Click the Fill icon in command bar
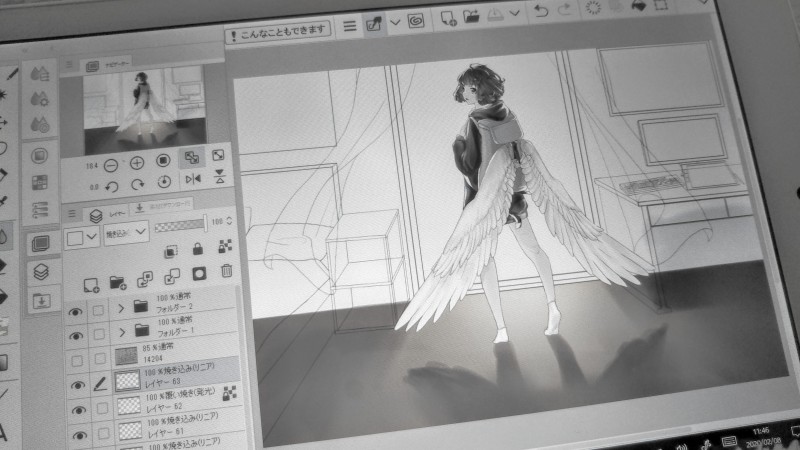Screen dimensions: 800x450 point(638,6)
